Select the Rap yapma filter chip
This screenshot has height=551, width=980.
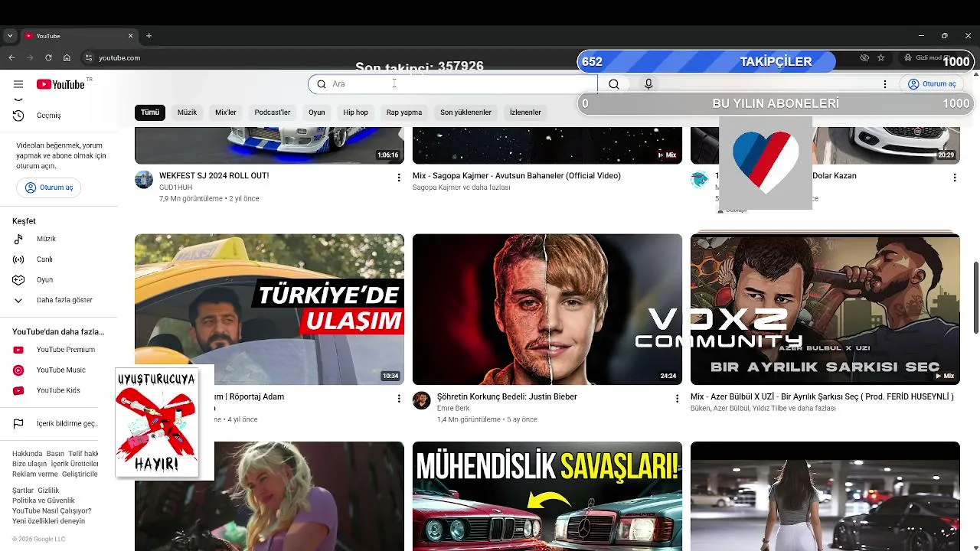point(404,112)
